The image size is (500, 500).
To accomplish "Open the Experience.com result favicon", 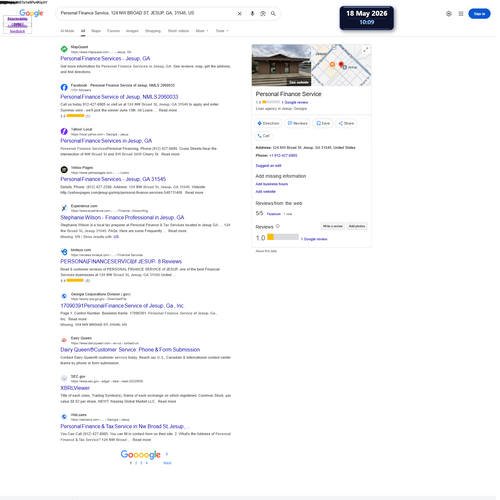I will (64, 208).
